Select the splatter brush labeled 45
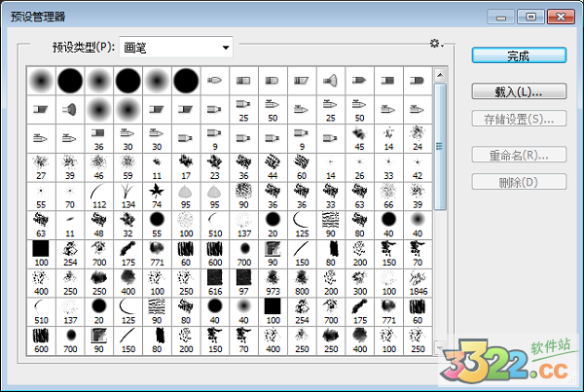The height and width of the screenshot is (392, 584). pos(359,135)
